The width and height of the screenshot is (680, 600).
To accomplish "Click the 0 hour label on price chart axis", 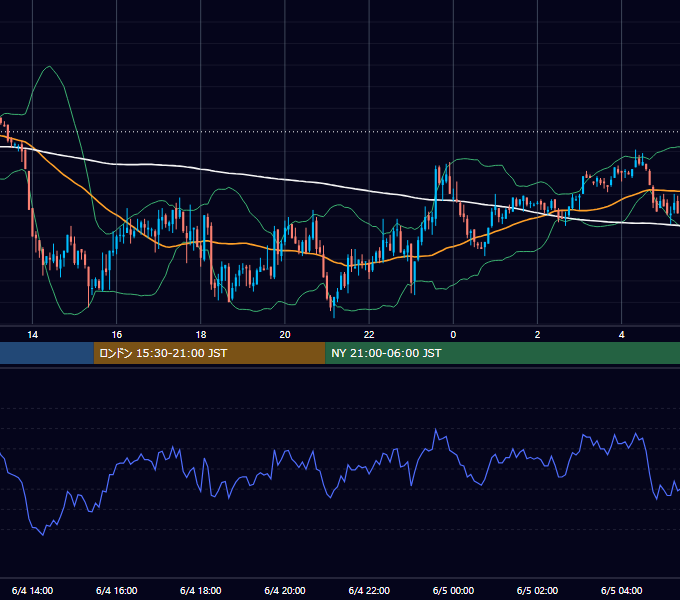I will point(453,335).
